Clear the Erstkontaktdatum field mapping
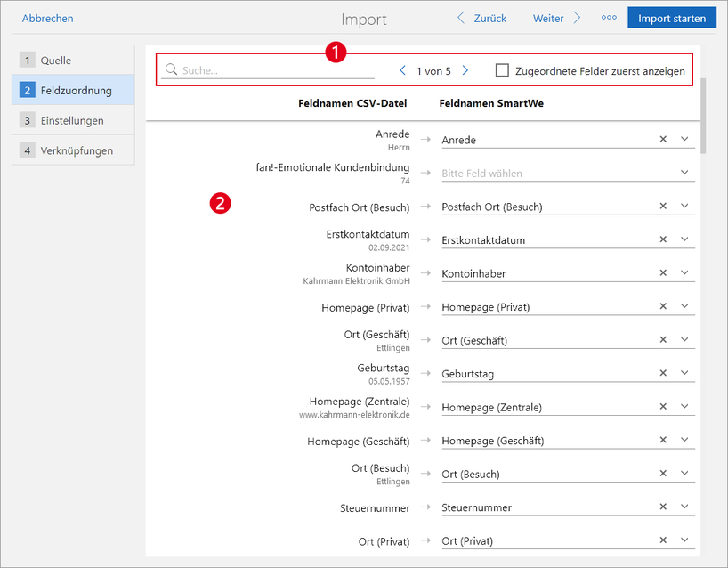This screenshot has height=568, width=728. click(x=662, y=239)
